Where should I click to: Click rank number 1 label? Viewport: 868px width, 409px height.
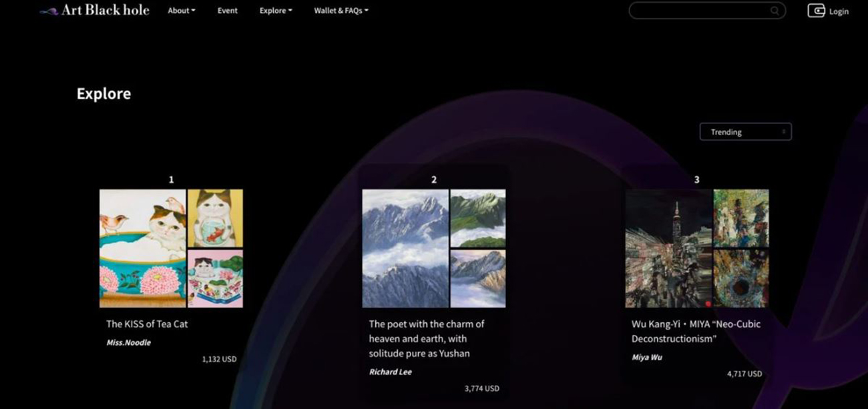click(172, 179)
